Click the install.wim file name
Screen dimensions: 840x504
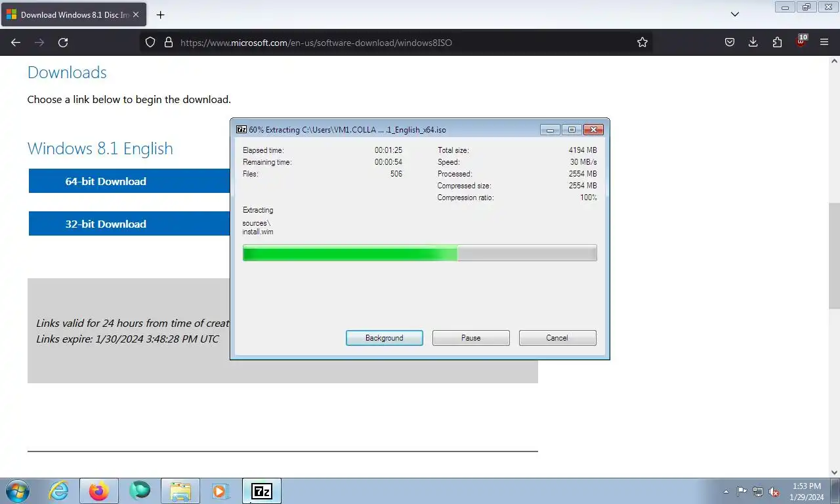point(258,232)
